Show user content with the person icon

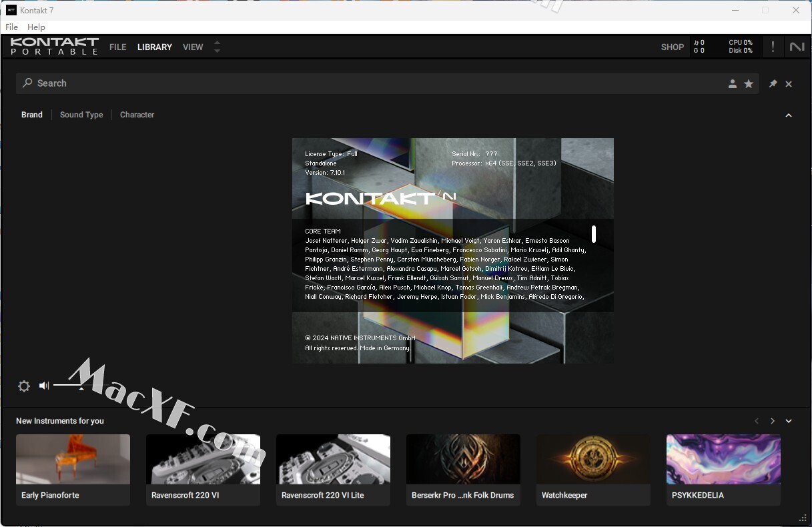tap(733, 83)
